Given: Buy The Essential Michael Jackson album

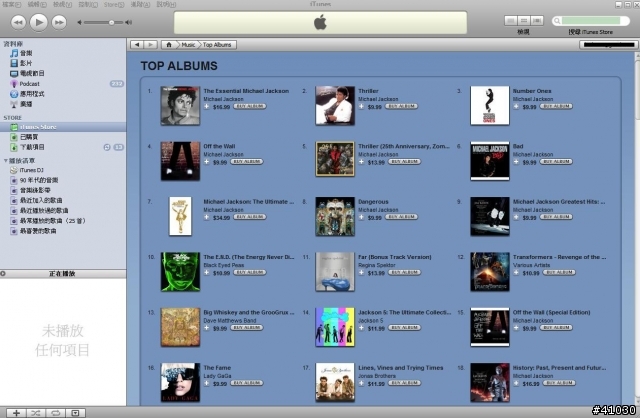Looking at the screenshot, I should pyautogui.click(x=250, y=106).
